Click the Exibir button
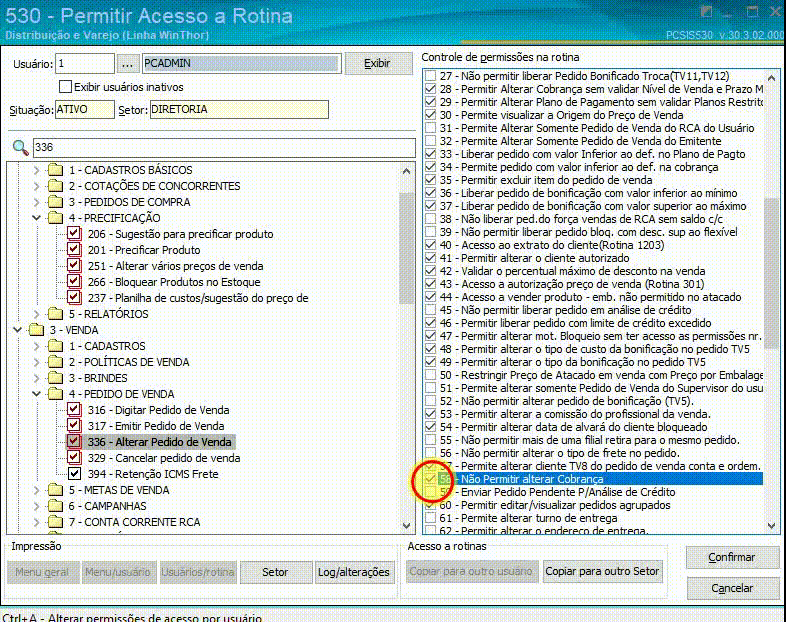Viewport: 786px width, 622px height. coord(377,64)
